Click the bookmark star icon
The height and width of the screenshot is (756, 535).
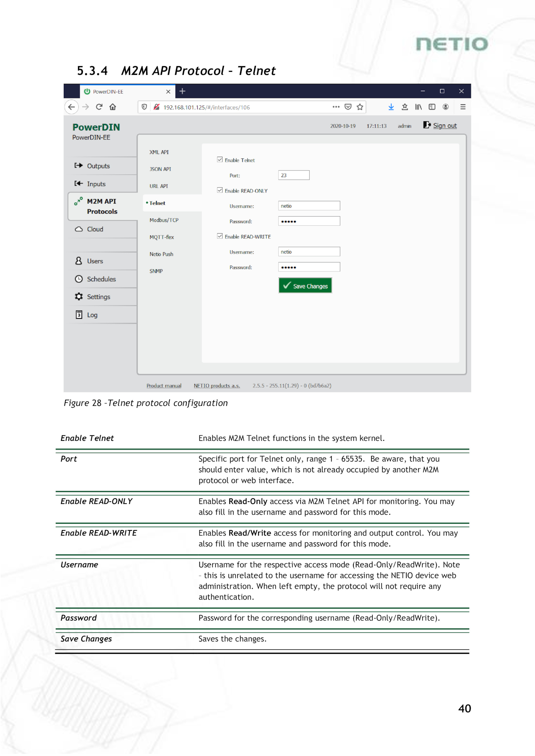click(360, 107)
